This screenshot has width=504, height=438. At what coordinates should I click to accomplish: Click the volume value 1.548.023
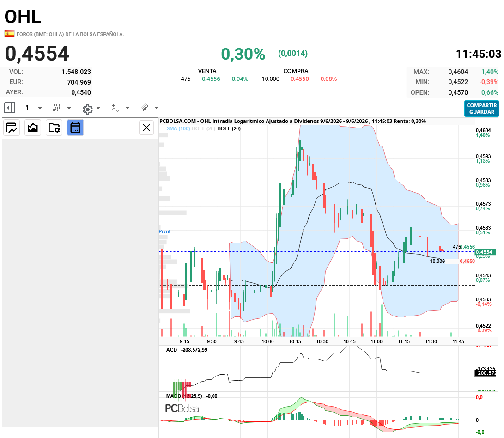(76, 72)
